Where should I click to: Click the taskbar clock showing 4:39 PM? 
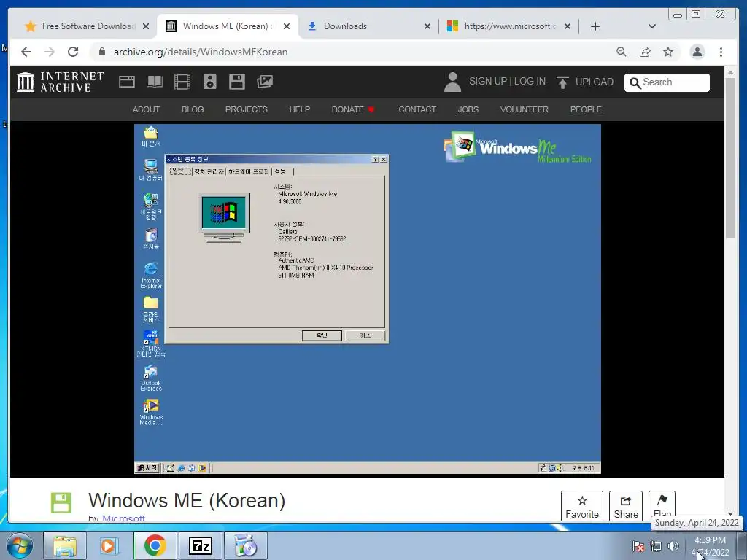click(x=710, y=546)
